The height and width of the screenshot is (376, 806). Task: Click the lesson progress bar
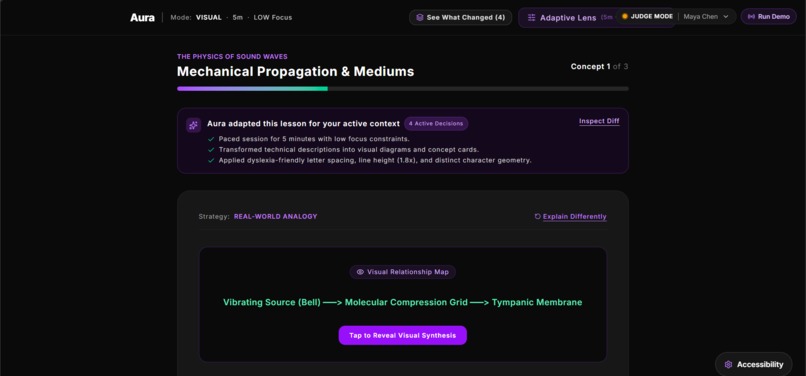(402, 88)
